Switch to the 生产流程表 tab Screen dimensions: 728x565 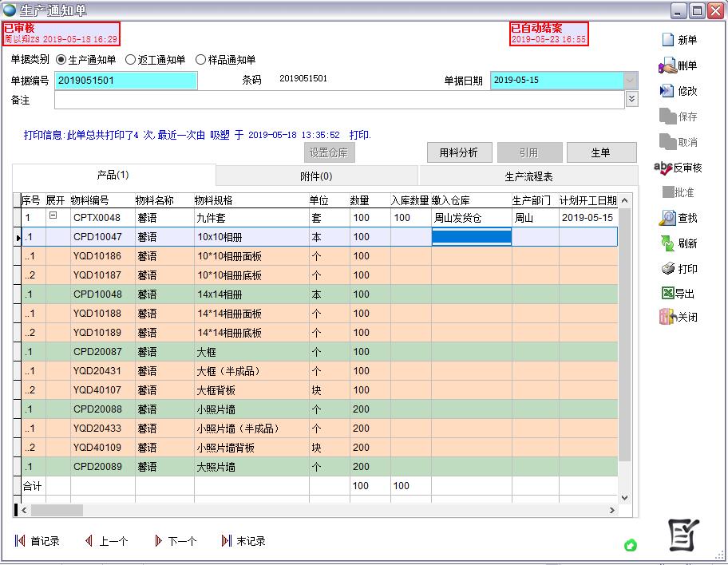pyautogui.click(x=528, y=176)
